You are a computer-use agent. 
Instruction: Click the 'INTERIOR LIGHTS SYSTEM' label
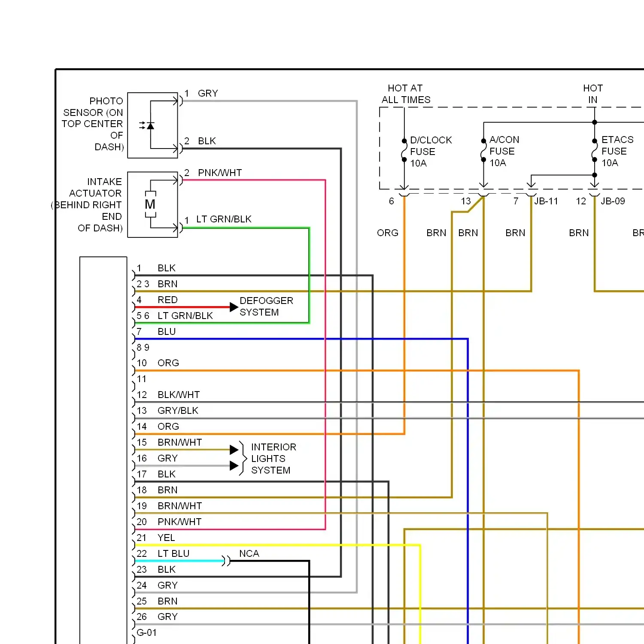[273, 459]
